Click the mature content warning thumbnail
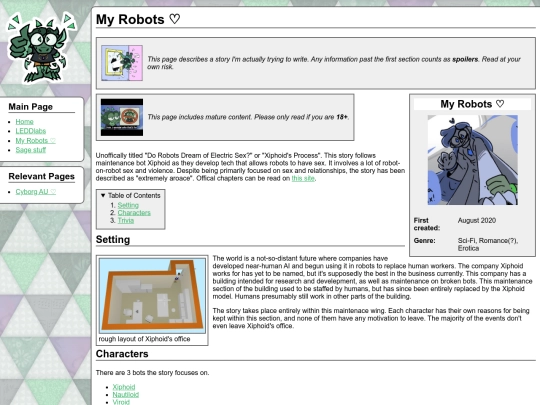 pyautogui.click(x=122, y=117)
